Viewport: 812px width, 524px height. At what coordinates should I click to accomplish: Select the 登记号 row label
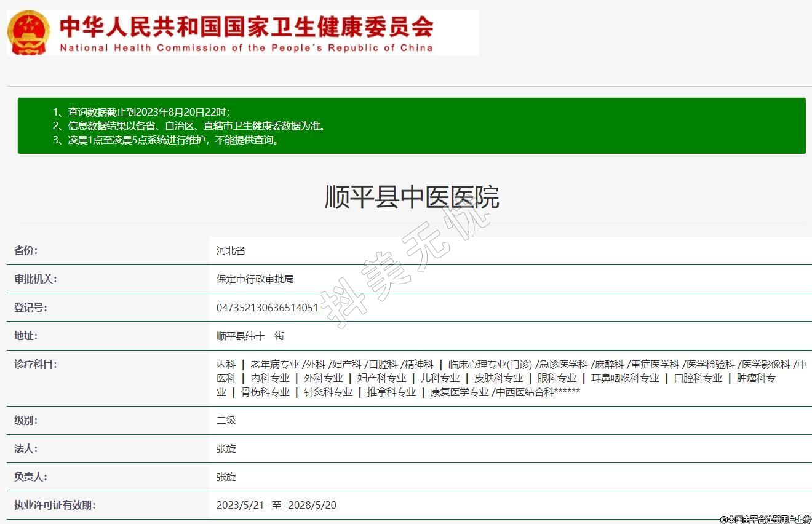tap(30, 308)
